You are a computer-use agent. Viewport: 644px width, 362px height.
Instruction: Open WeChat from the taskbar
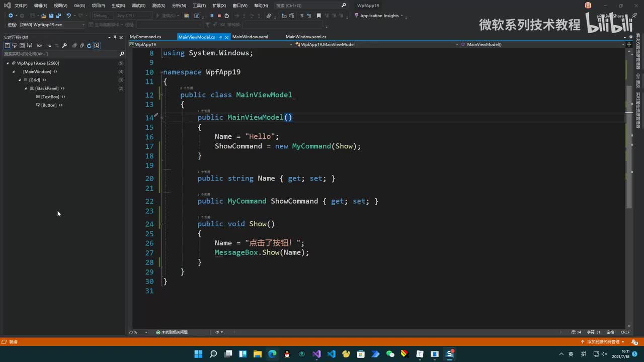(x=390, y=354)
